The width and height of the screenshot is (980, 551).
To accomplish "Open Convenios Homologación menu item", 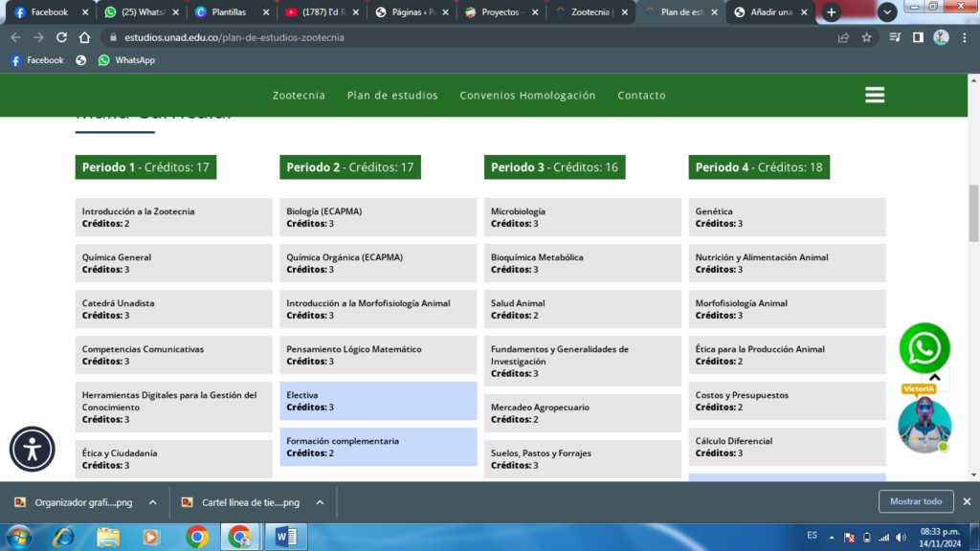I will click(527, 96).
